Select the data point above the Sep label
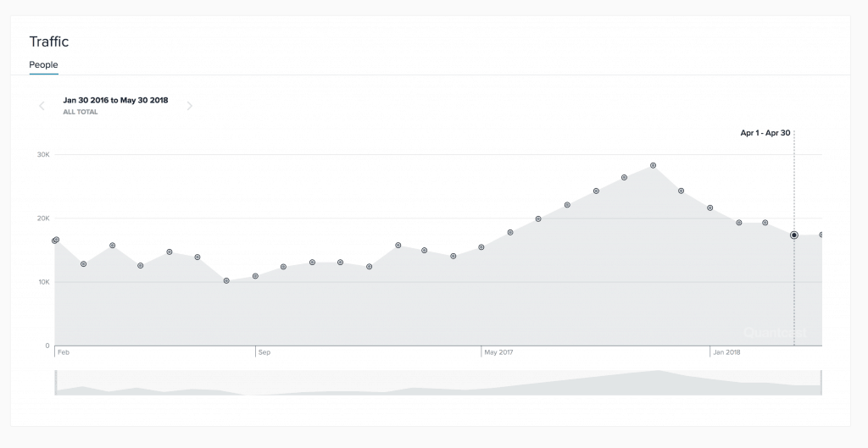868x448 pixels. pos(255,276)
